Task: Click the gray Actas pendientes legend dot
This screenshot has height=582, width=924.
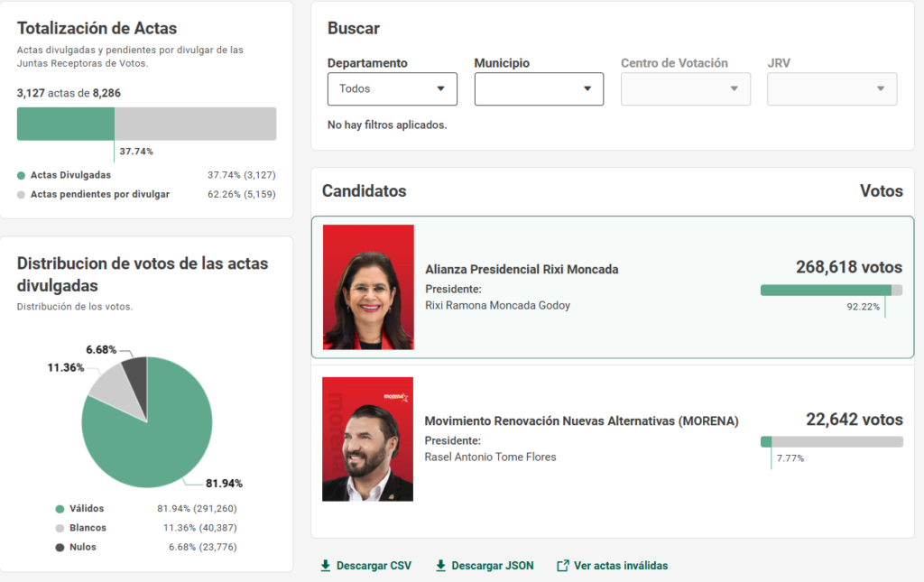Action: click(x=22, y=195)
